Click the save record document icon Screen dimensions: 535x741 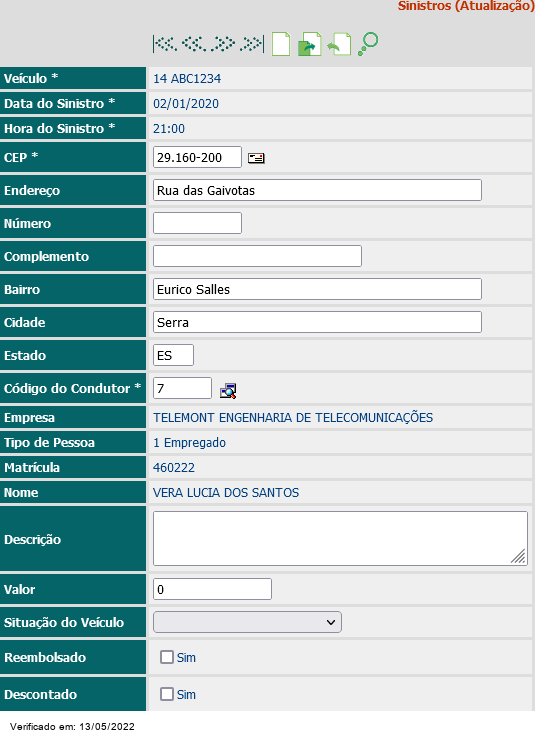(310, 44)
